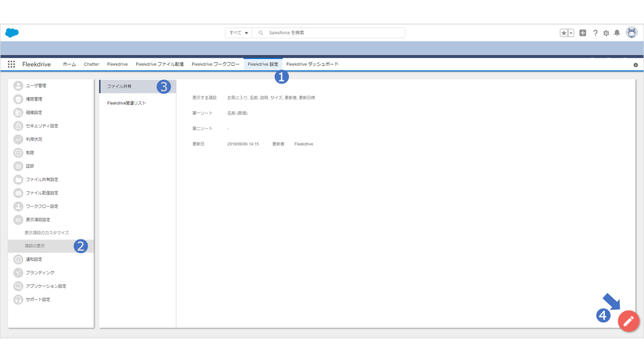
Task: Focus the Salesforce を検索 search field
Action: [328, 33]
